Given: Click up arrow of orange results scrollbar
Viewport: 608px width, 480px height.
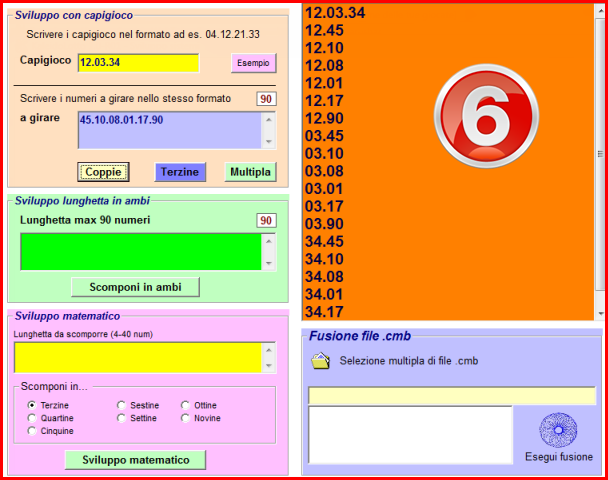Looking at the screenshot, I should [601, 11].
